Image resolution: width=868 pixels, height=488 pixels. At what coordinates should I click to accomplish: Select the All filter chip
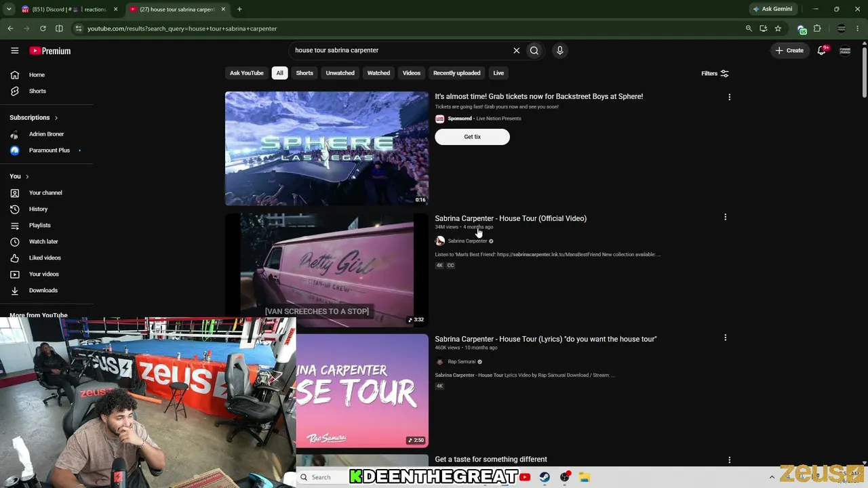[279, 73]
